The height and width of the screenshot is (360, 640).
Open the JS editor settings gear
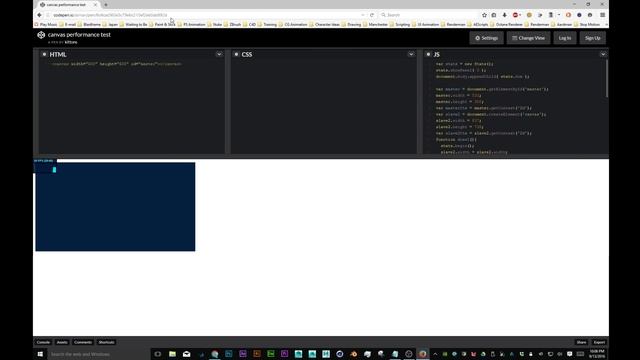[428, 54]
